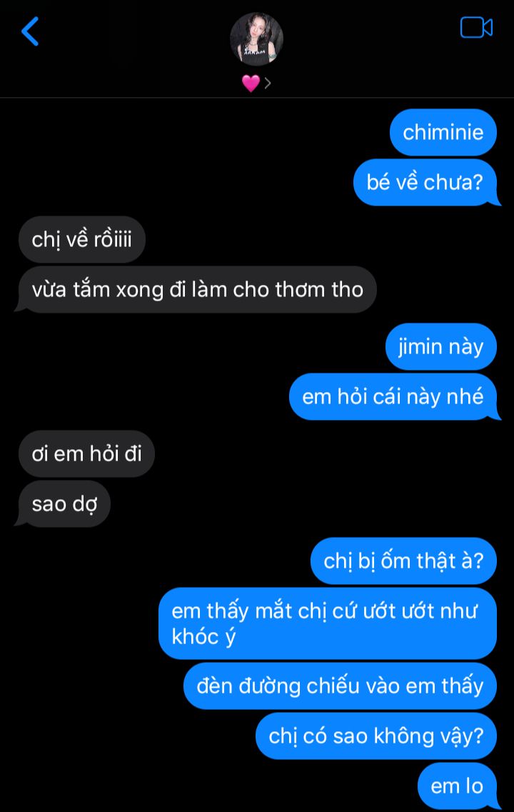Tap the "vừa tắm xong đi làm cho thơm tho" message
The height and width of the screenshot is (812, 514).
(196, 289)
